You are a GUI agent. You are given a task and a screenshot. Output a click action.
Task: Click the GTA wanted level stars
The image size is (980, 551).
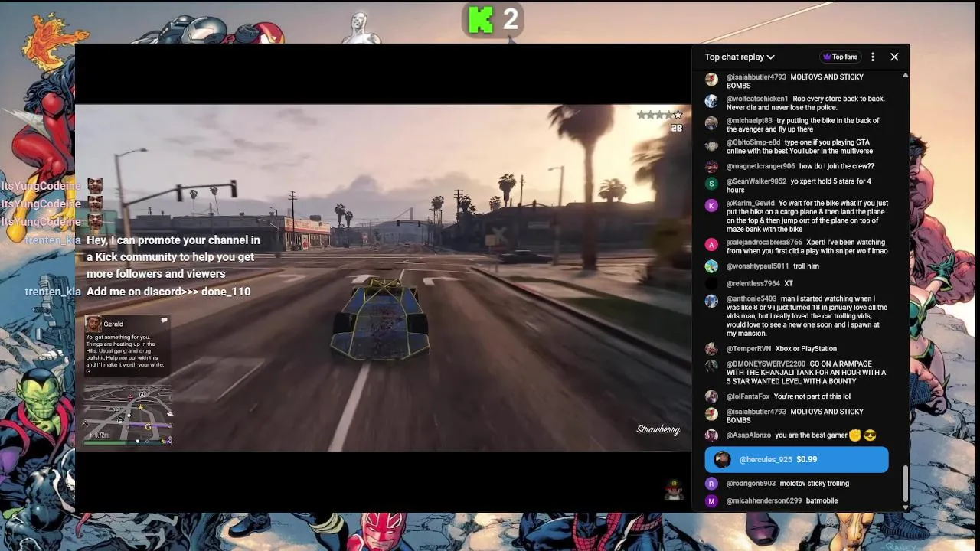(659, 115)
